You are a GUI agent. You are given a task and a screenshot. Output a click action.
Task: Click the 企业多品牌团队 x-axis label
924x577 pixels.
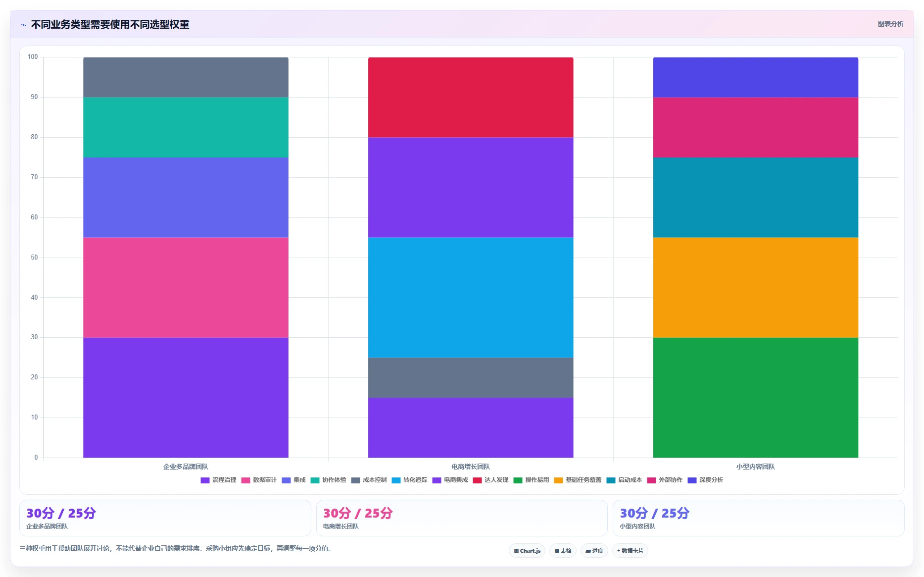(186, 467)
